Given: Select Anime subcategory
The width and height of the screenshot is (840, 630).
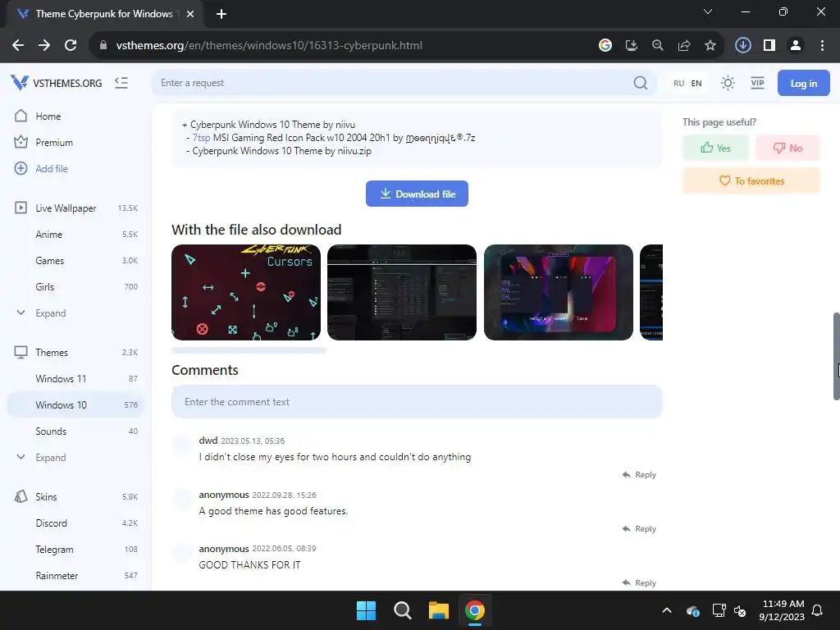Looking at the screenshot, I should (75, 234).
